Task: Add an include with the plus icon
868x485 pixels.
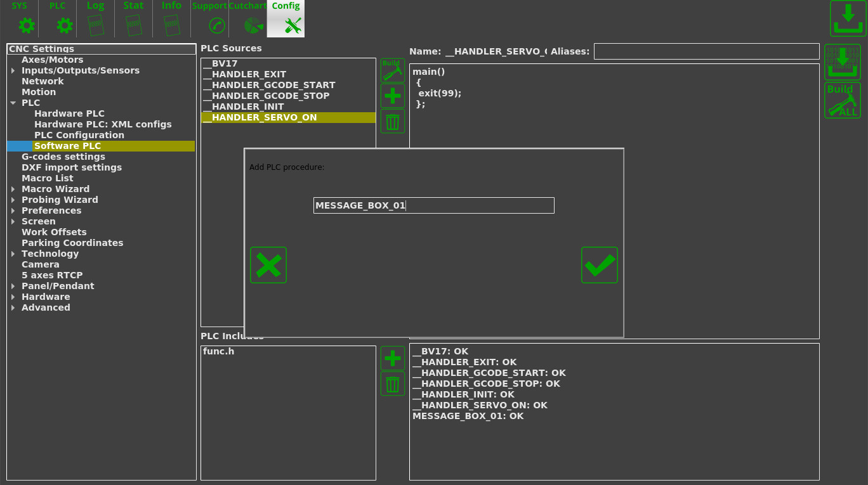Action: point(392,358)
